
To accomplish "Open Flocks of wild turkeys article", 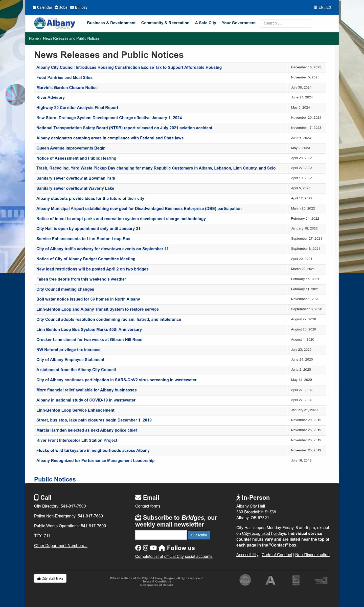I will 93,451.
